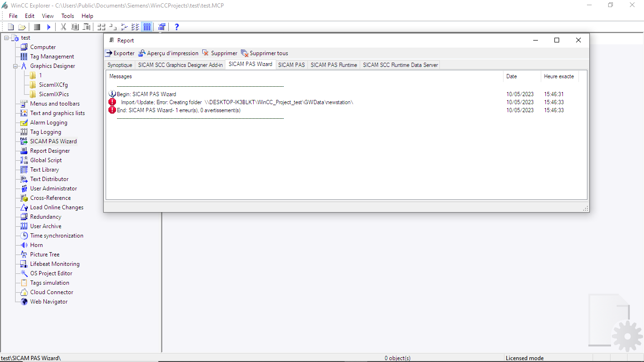644x362 pixels.
Task: Open the File menu
Action: [x=13, y=16]
